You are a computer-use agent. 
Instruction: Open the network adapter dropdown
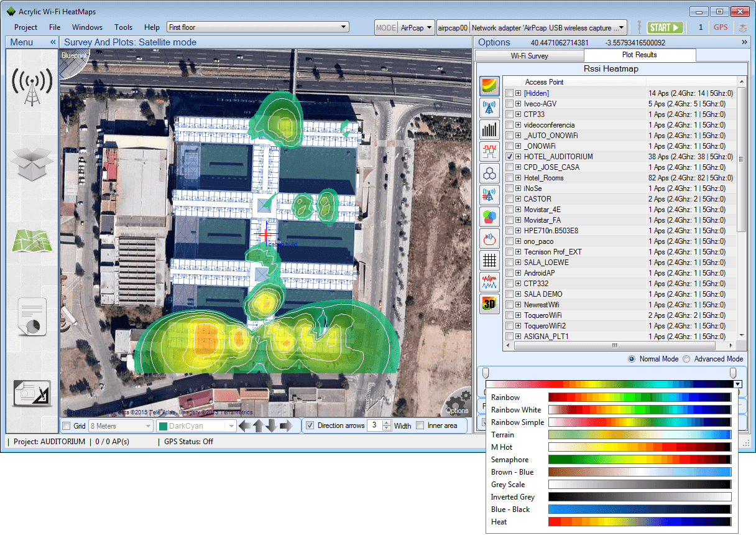click(548, 27)
